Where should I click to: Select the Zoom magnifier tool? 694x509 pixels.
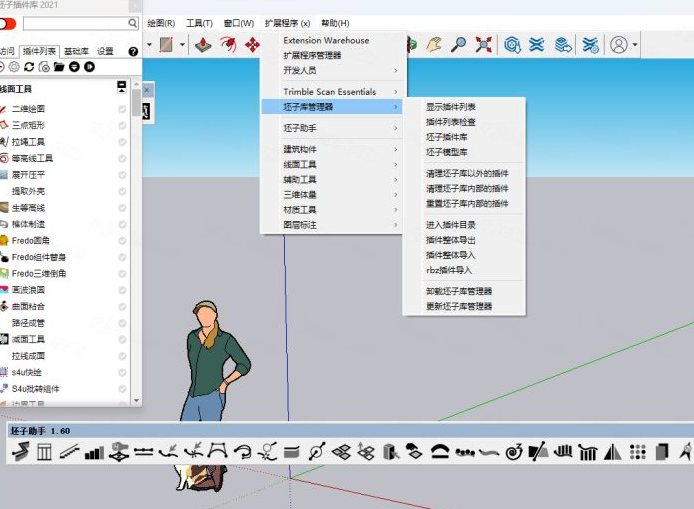[459, 45]
